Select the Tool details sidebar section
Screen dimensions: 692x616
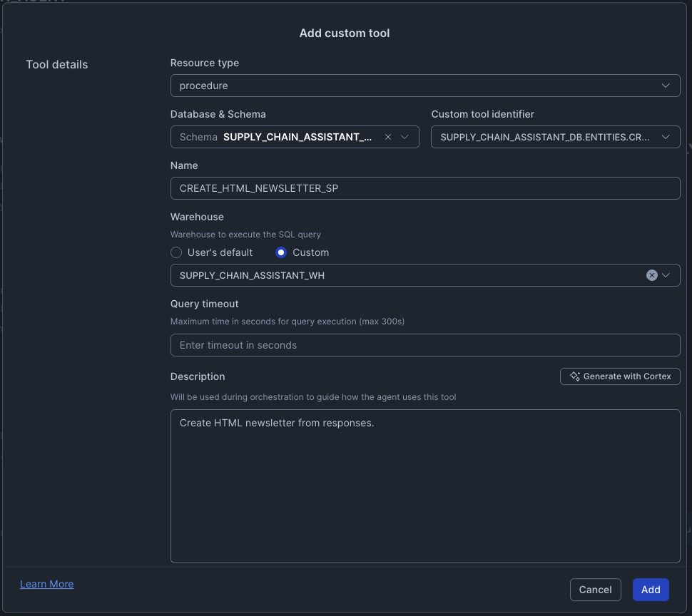pyautogui.click(x=56, y=64)
